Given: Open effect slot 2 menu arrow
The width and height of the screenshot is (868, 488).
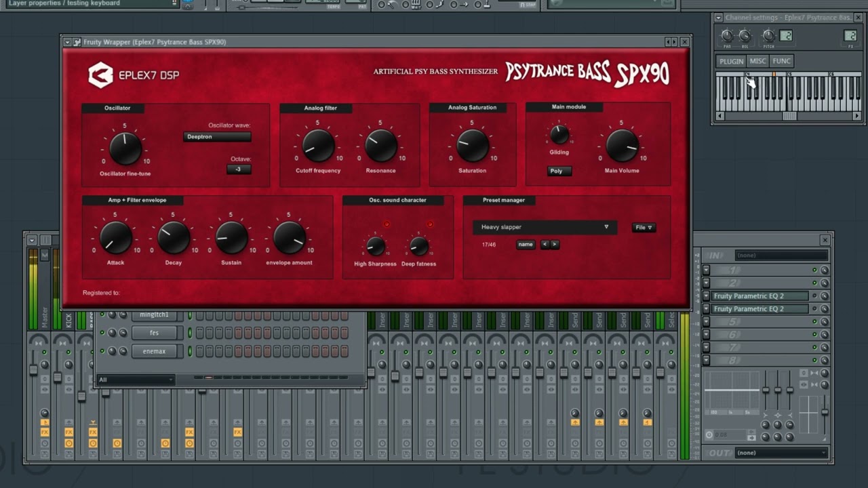Looking at the screenshot, I should click(x=706, y=283).
